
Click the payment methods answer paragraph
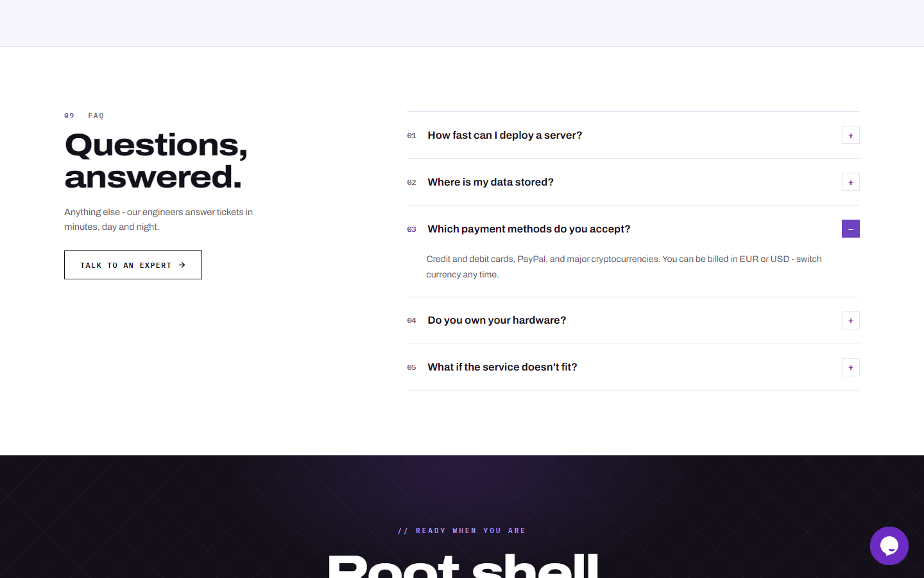click(x=624, y=267)
